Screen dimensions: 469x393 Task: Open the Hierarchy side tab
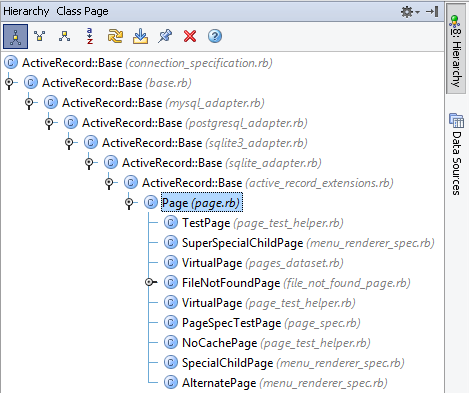(456, 50)
